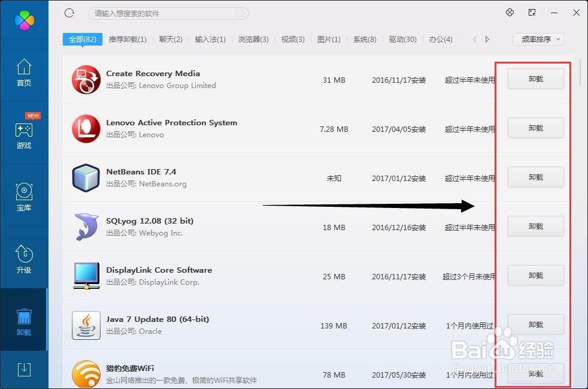Click '未知' size of NetBeans
The image size is (588, 389).
(334, 179)
